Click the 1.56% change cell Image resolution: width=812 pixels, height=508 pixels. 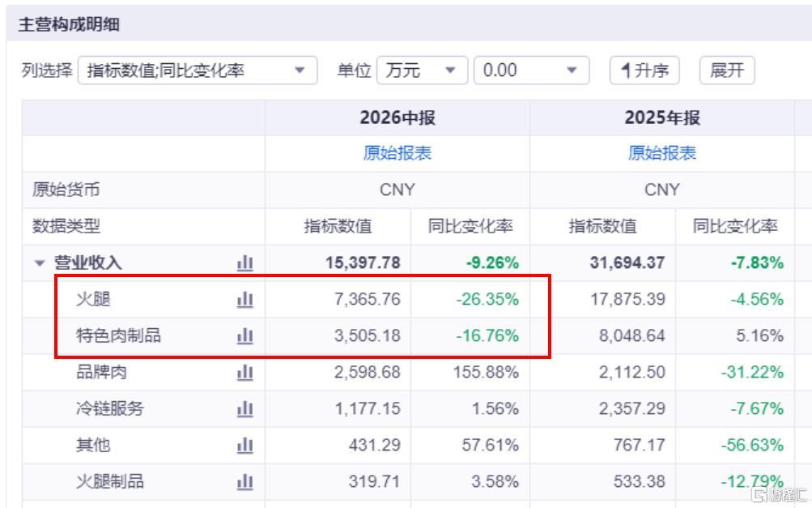[495, 408]
